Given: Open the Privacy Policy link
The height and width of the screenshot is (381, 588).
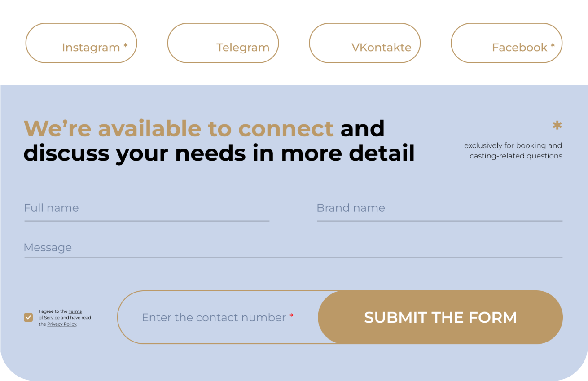Looking at the screenshot, I should 62,324.
